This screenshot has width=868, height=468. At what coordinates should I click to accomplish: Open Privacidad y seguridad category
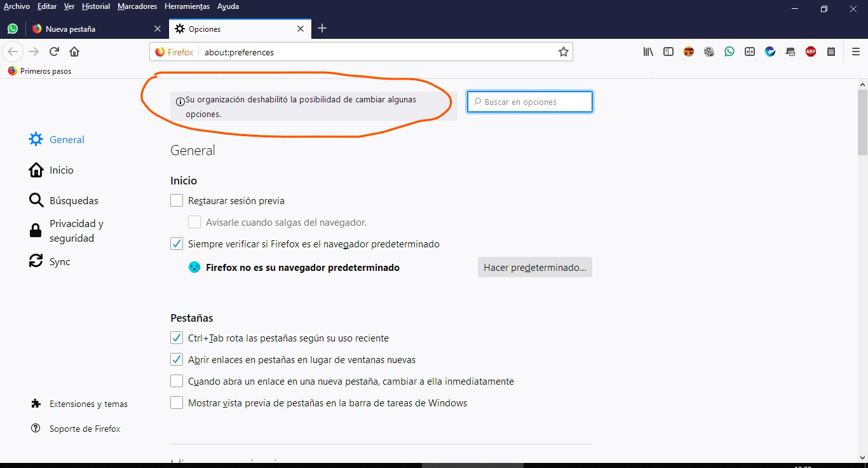click(x=67, y=231)
